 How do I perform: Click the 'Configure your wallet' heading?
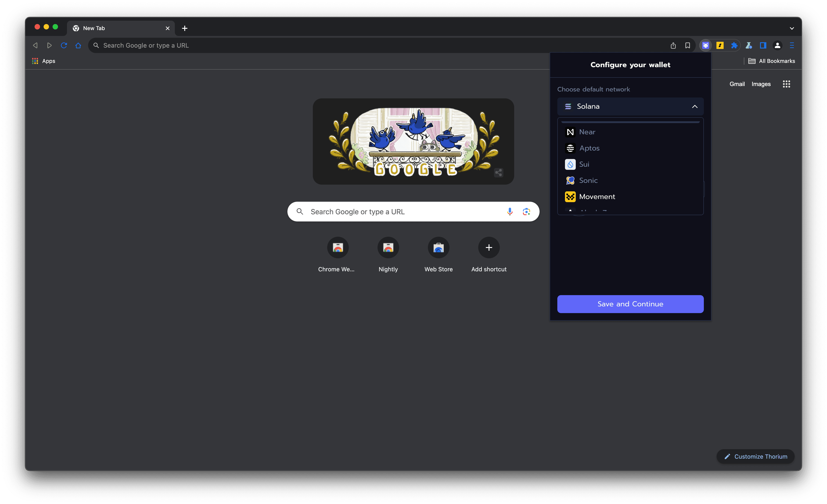(x=630, y=65)
